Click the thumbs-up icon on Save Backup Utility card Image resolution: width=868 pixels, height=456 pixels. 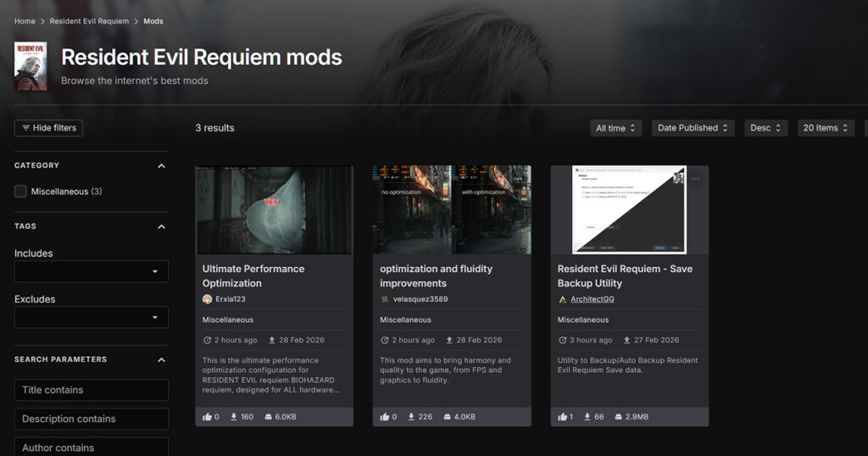(563, 417)
